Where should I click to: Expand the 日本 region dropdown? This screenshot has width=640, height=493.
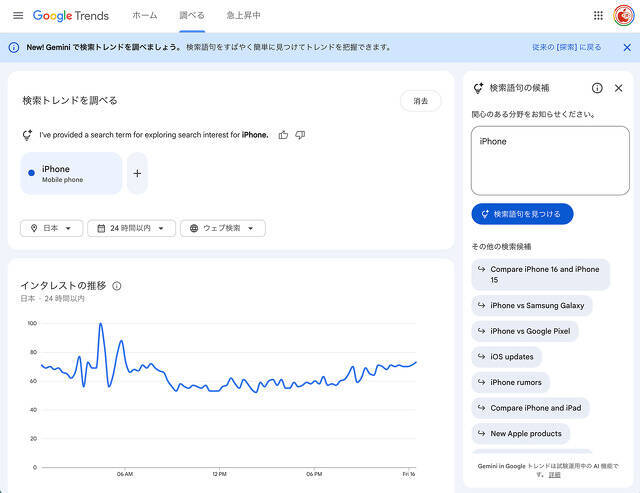coord(51,228)
